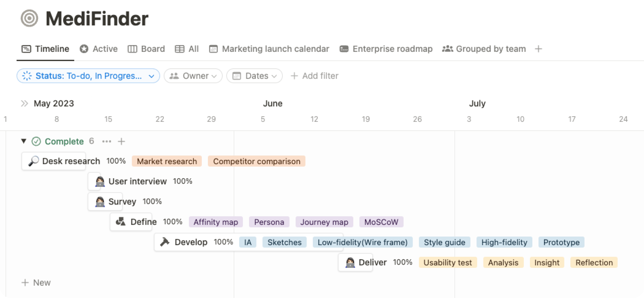Screen dimensions: 644x298
Task: Open the Enterprise roadmap tab
Action: click(386, 49)
